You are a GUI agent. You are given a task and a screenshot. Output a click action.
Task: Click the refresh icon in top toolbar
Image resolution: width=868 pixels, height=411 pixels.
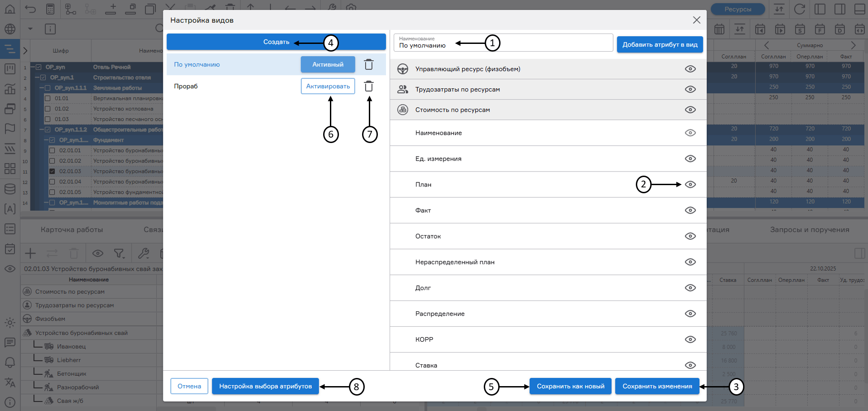click(800, 9)
